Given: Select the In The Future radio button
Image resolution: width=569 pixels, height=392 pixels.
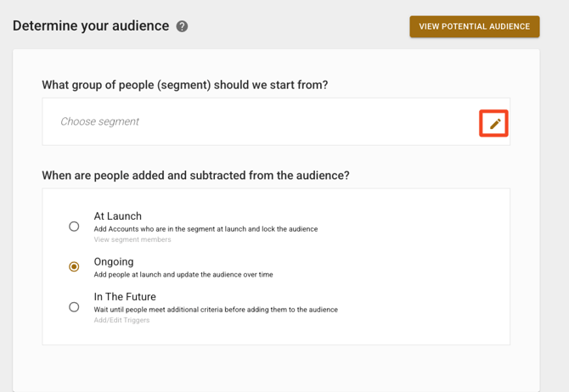Looking at the screenshot, I should [74, 307].
